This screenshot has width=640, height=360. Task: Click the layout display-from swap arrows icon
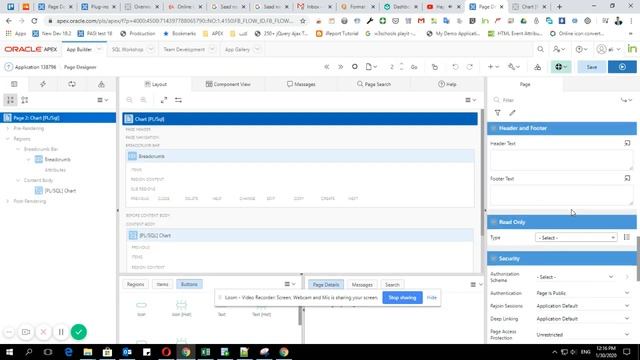[178, 100]
